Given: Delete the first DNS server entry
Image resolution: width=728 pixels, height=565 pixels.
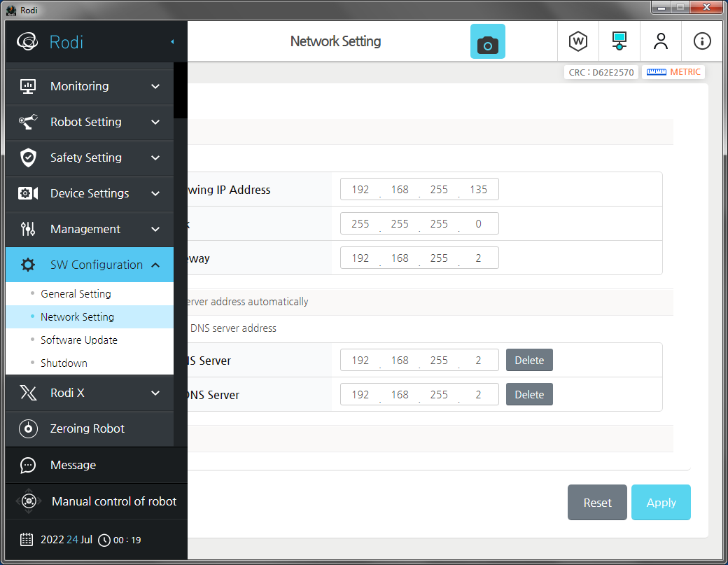Looking at the screenshot, I should (x=529, y=361).
